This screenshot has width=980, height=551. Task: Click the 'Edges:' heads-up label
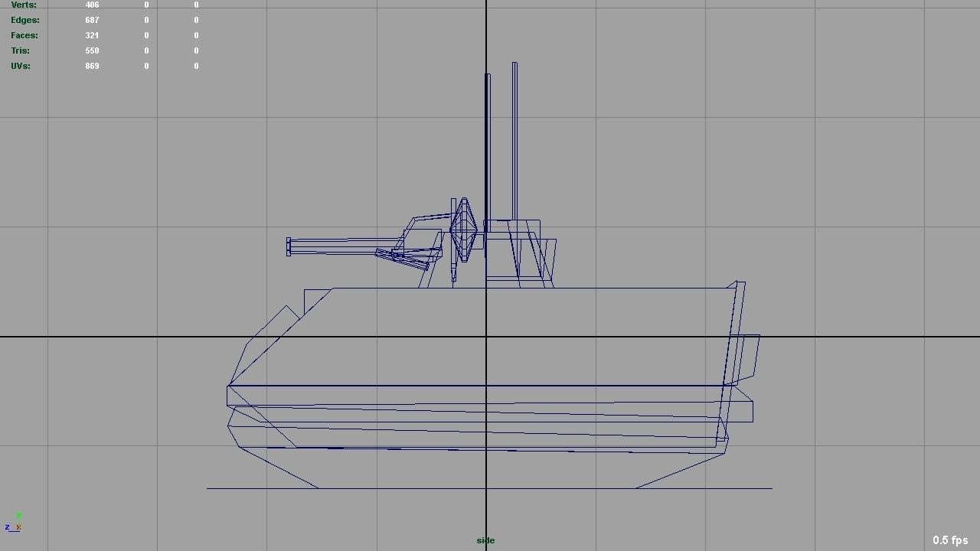click(x=25, y=20)
